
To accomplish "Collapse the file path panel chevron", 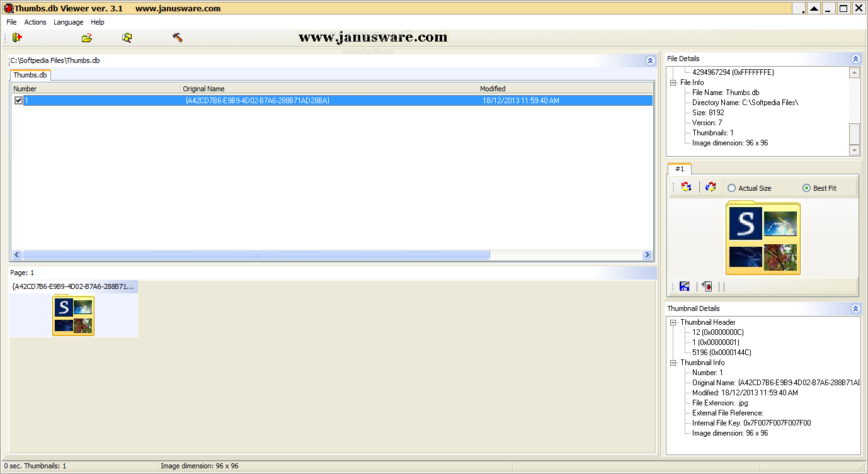I will pos(650,61).
